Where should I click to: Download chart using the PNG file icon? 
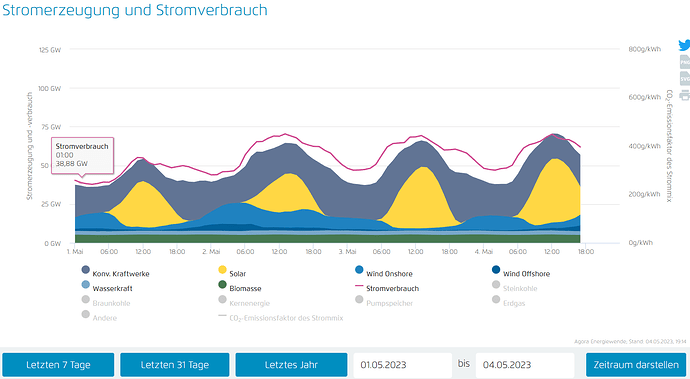tap(685, 62)
